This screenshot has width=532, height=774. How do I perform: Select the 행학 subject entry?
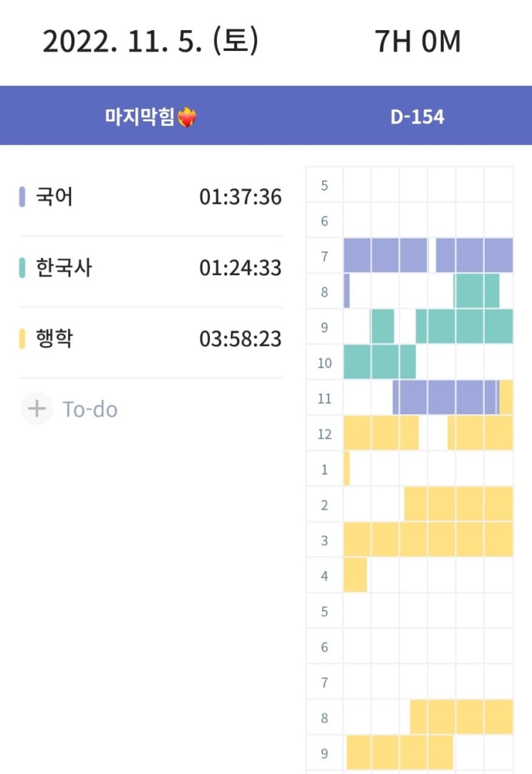pos(54,338)
